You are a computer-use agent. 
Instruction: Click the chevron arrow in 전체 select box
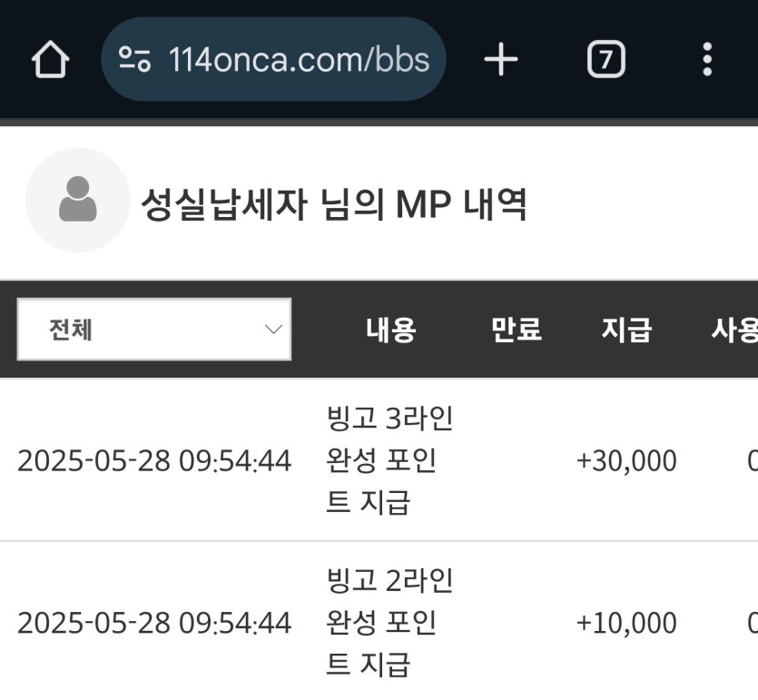(x=273, y=330)
